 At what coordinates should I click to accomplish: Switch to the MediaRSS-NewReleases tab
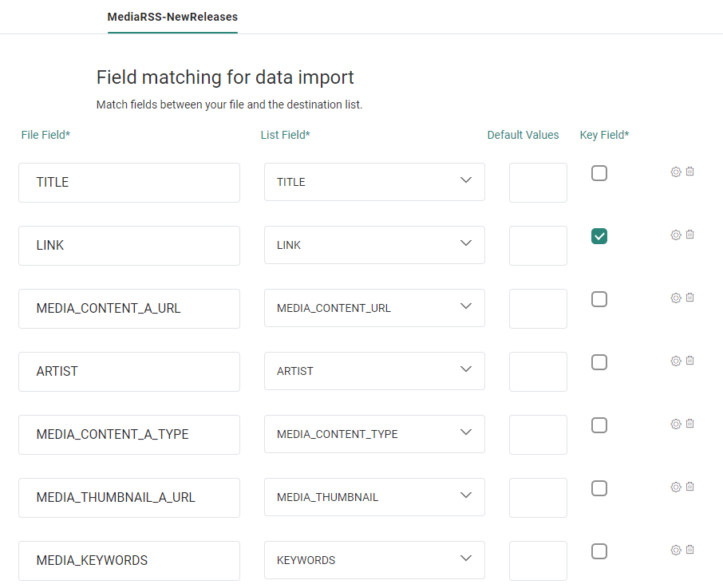(172, 17)
